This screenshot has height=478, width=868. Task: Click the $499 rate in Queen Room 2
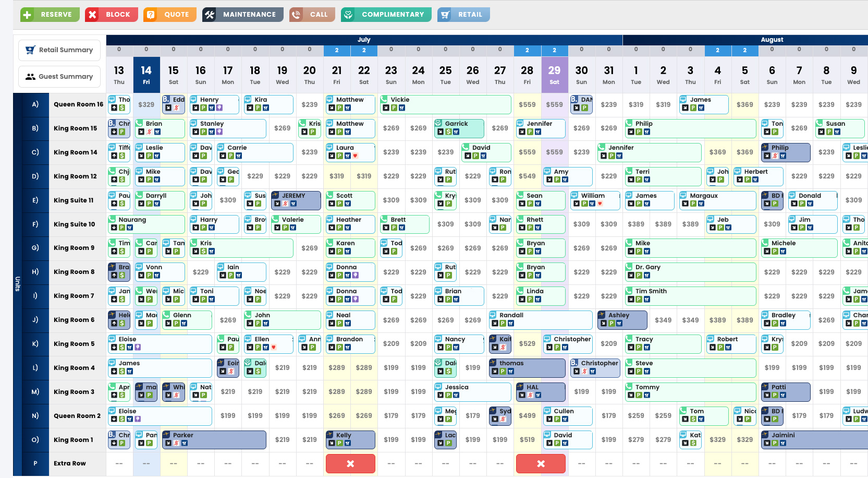(527, 416)
